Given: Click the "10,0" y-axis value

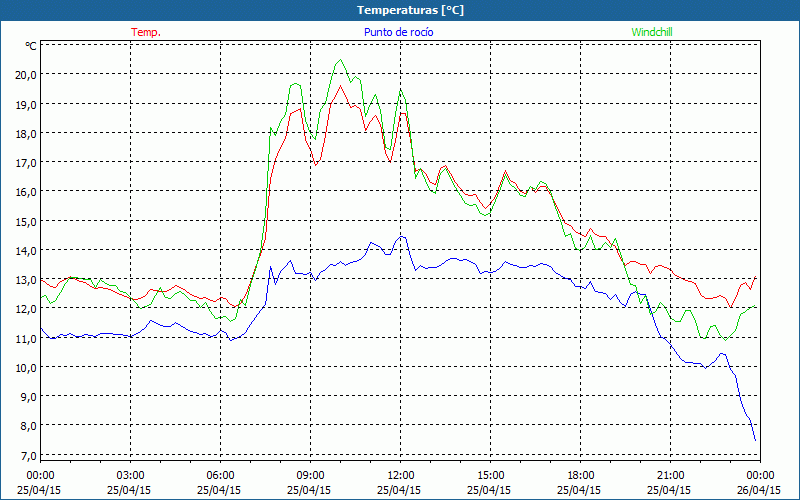Looking at the screenshot, I should click(27, 368).
